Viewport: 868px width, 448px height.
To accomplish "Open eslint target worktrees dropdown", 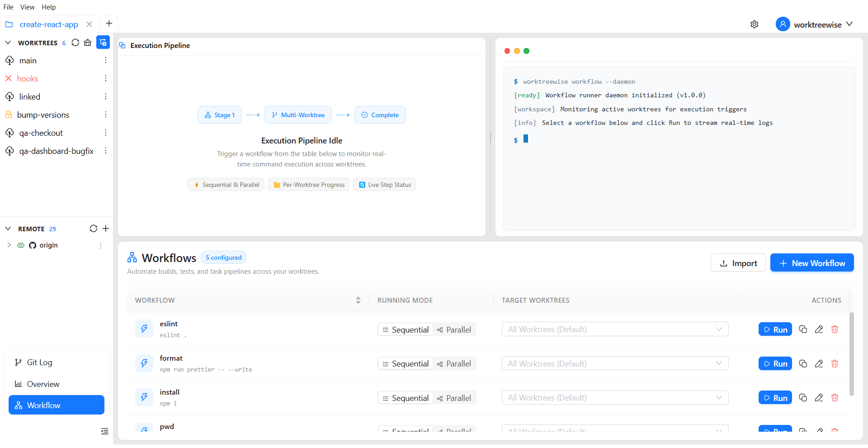I will coord(615,329).
